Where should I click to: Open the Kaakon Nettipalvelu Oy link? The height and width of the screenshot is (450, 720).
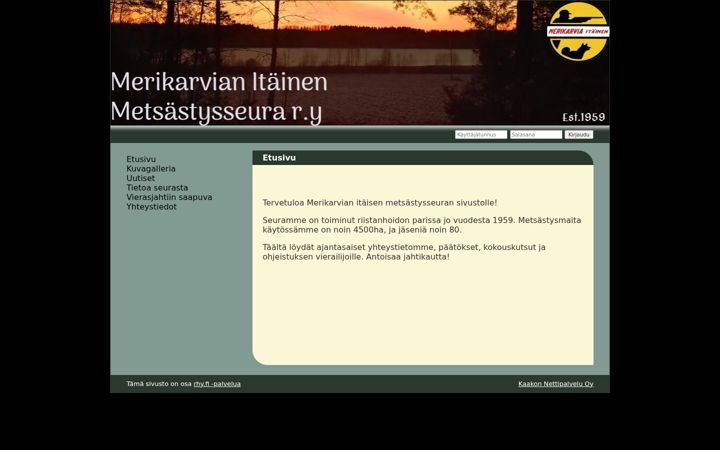pyautogui.click(x=556, y=384)
